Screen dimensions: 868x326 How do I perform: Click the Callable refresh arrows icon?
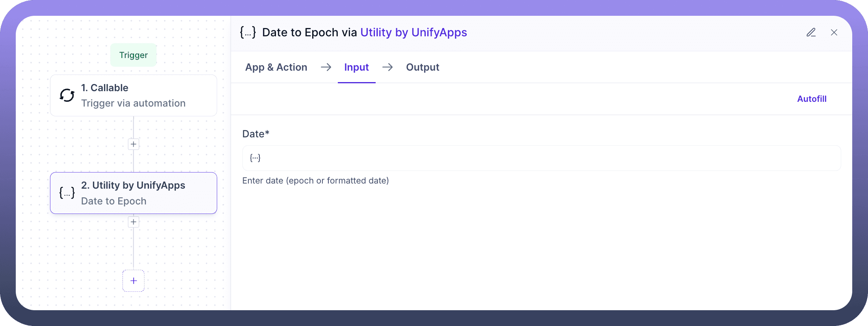pyautogui.click(x=67, y=95)
